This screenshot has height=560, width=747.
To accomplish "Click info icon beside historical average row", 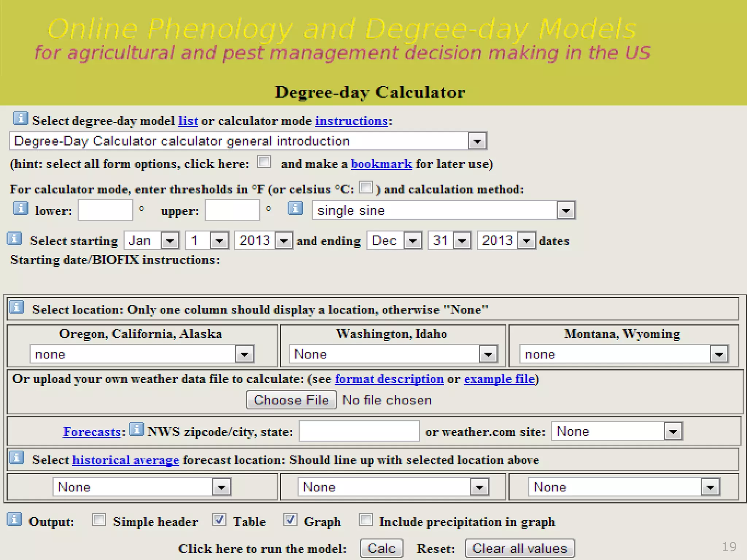I will [x=16, y=458].
